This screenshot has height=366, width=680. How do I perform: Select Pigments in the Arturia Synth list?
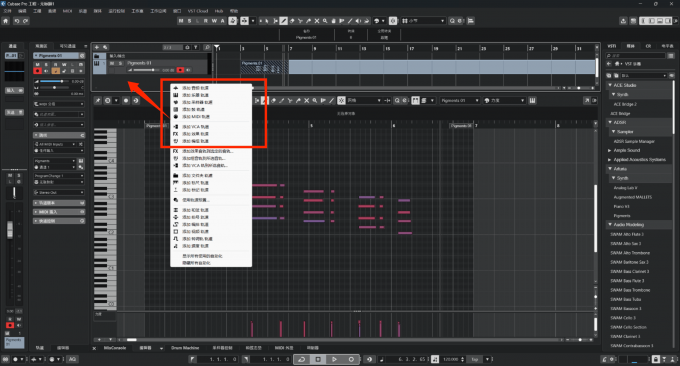click(622, 216)
